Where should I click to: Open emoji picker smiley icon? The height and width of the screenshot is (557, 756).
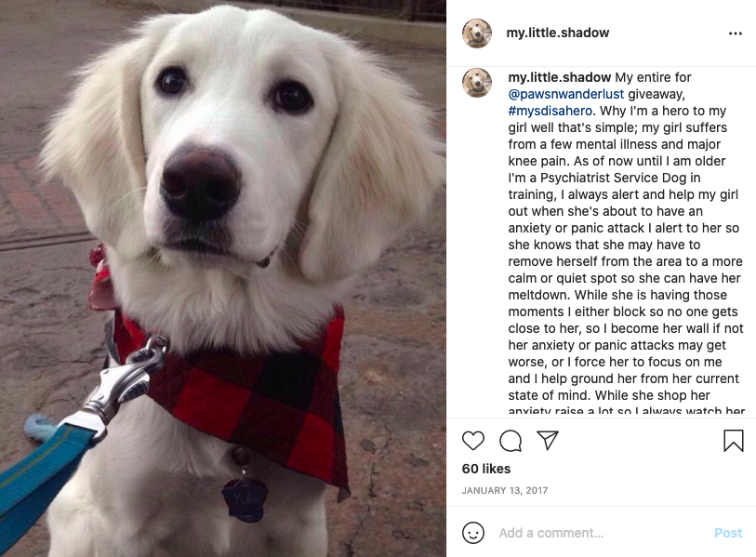point(473,533)
